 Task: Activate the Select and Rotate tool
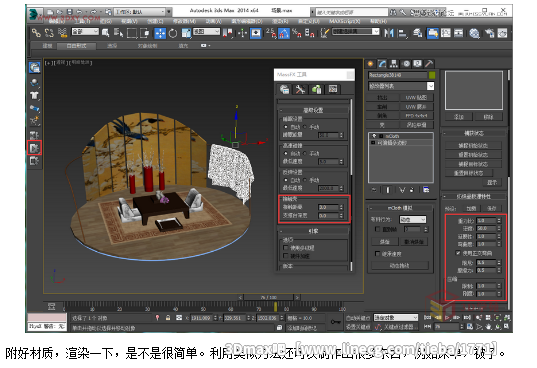(x=173, y=33)
